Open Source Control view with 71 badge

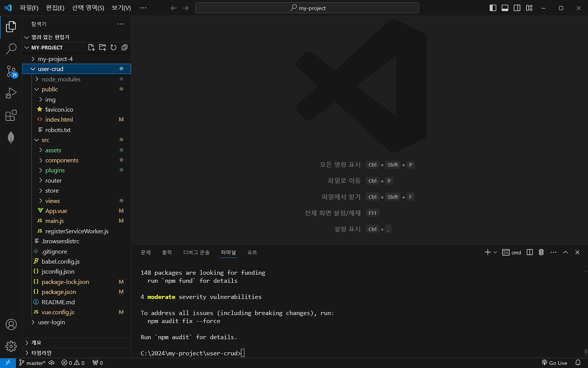click(x=11, y=71)
